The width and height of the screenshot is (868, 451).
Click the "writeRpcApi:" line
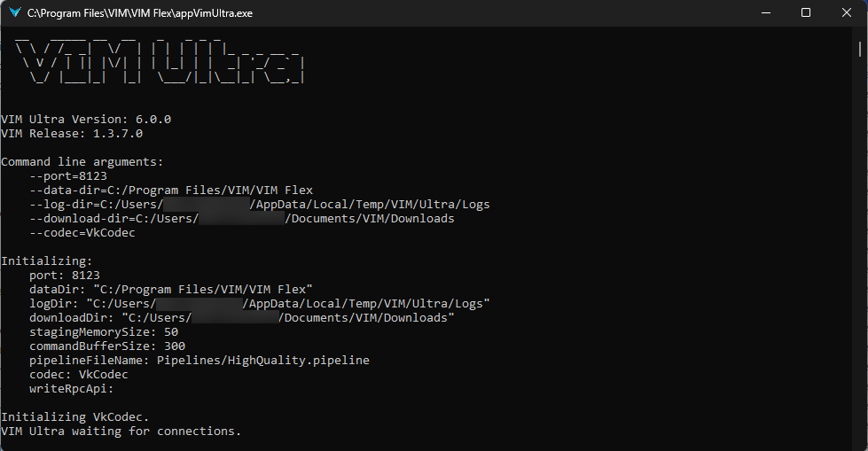pos(72,389)
